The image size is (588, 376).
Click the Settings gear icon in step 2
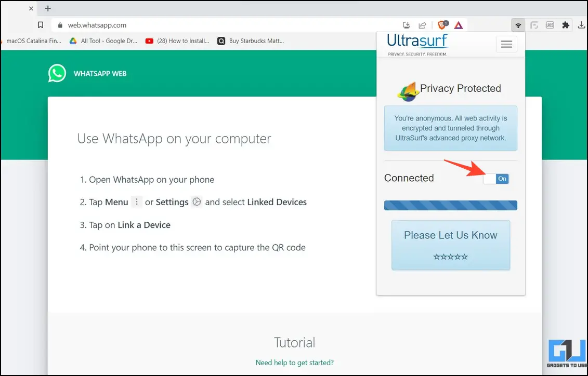(x=197, y=202)
